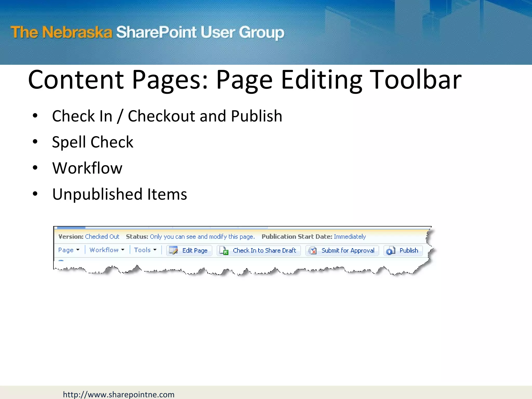This screenshot has width=532, height=399.
Task: Click status text 'Only you can see and modify this page.'
Action: (x=202, y=237)
